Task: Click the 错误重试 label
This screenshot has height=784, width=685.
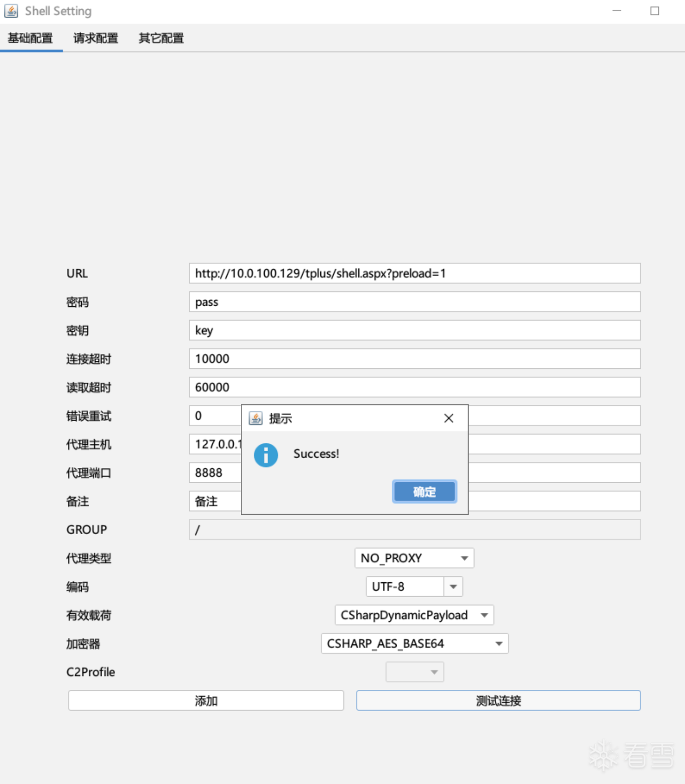Action: point(89,416)
